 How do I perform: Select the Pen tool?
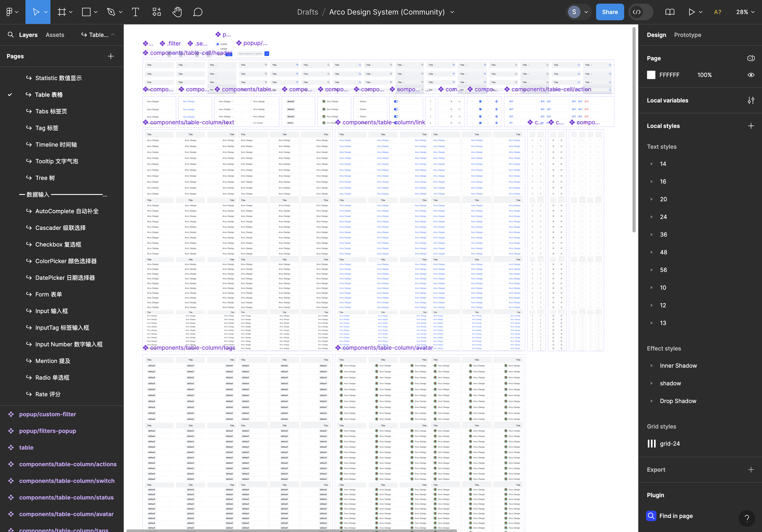[x=111, y=12]
